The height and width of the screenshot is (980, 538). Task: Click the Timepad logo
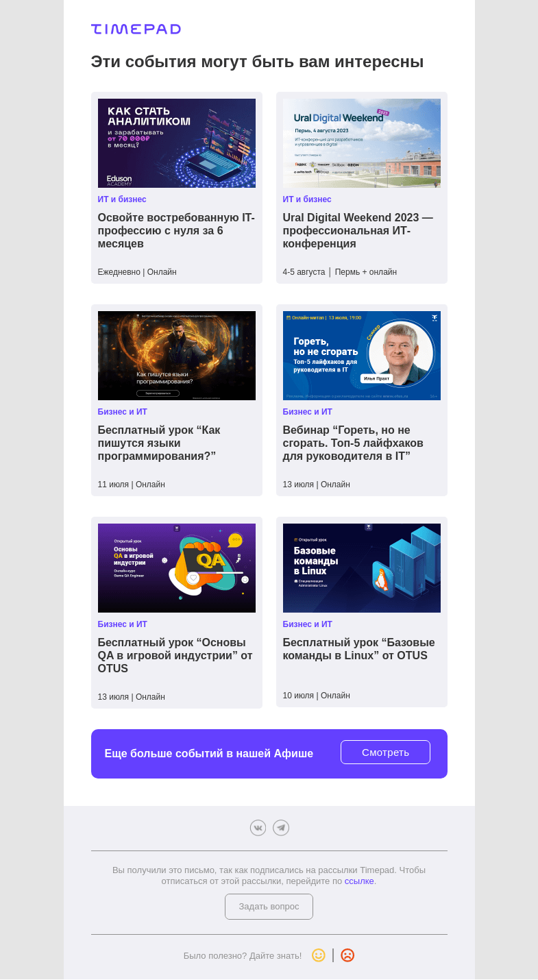point(136,29)
